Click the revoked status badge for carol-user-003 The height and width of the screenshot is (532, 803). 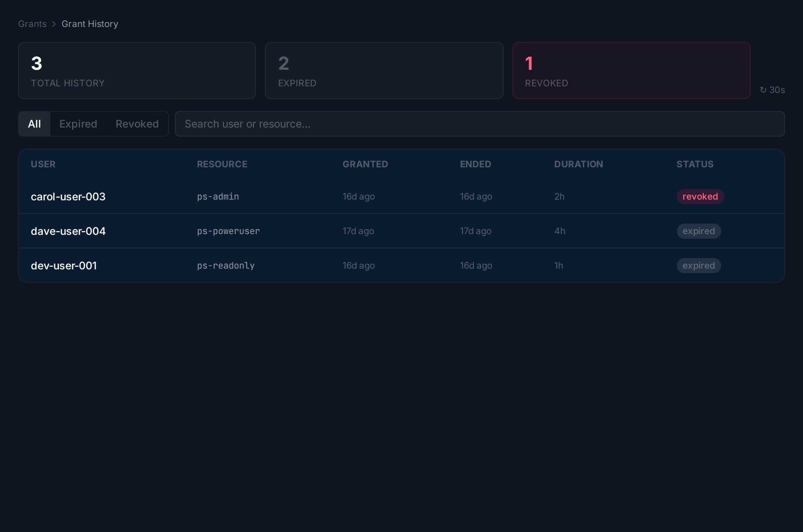pos(700,197)
